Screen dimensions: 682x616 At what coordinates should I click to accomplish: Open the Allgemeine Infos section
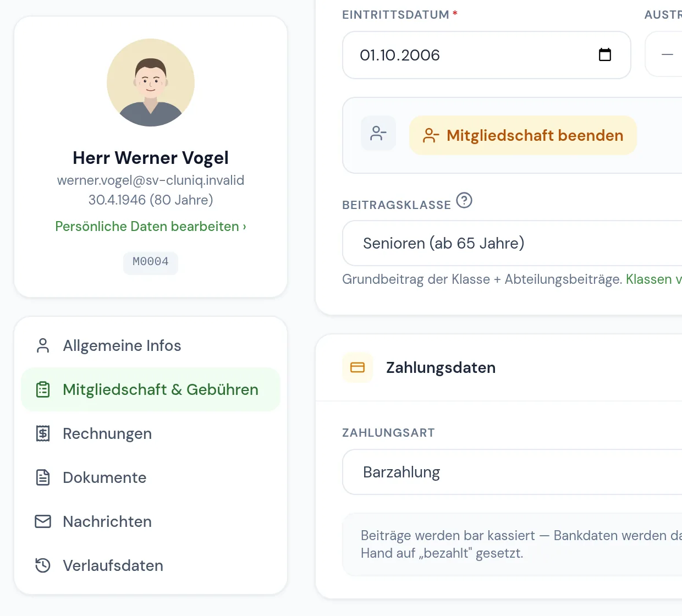(x=151, y=345)
